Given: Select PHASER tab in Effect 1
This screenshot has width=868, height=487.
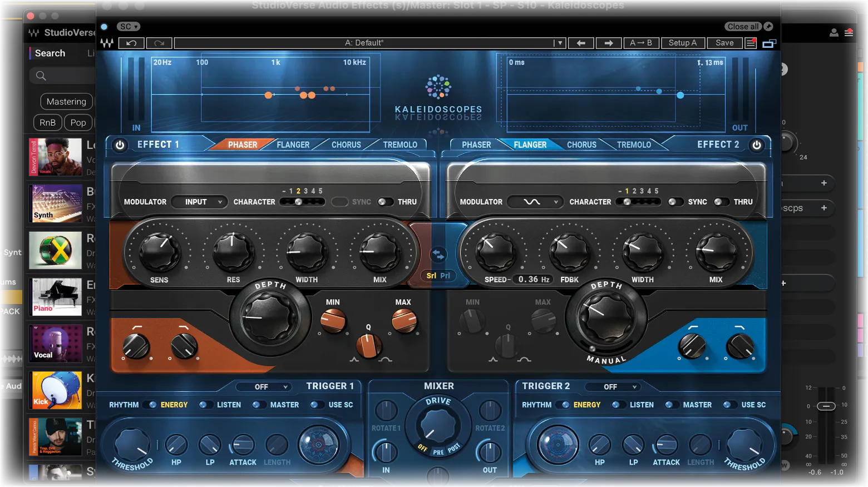Looking at the screenshot, I should click(x=243, y=145).
